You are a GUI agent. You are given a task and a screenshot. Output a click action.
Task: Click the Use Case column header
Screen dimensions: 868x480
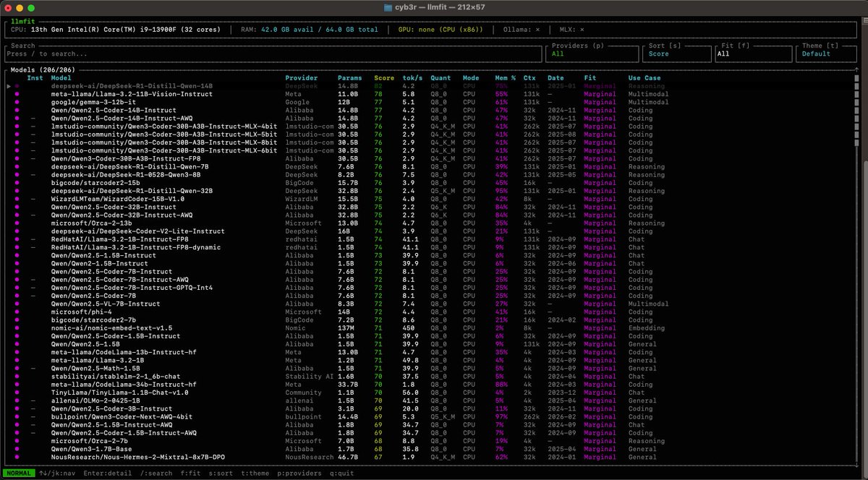coord(644,78)
